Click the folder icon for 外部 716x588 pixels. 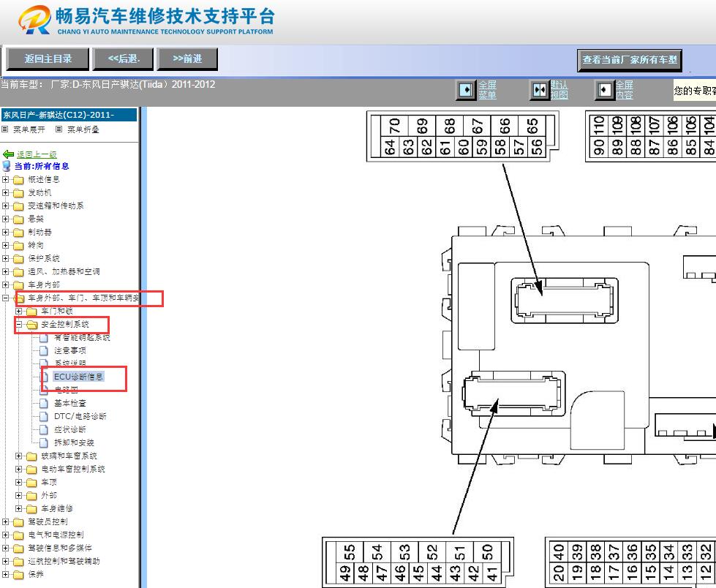[x=31, y=496]
